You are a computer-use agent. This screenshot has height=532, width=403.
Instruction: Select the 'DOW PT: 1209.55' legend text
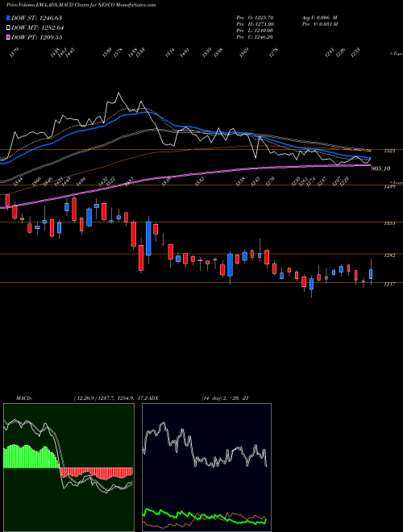click(36, 37)
